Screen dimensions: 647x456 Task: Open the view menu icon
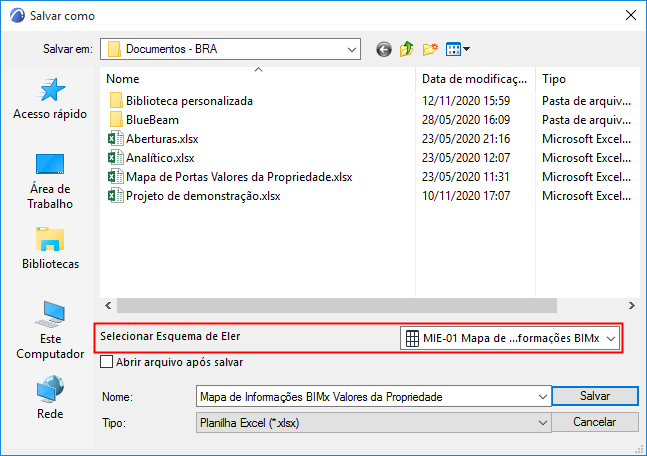click(x=453, y=49)
